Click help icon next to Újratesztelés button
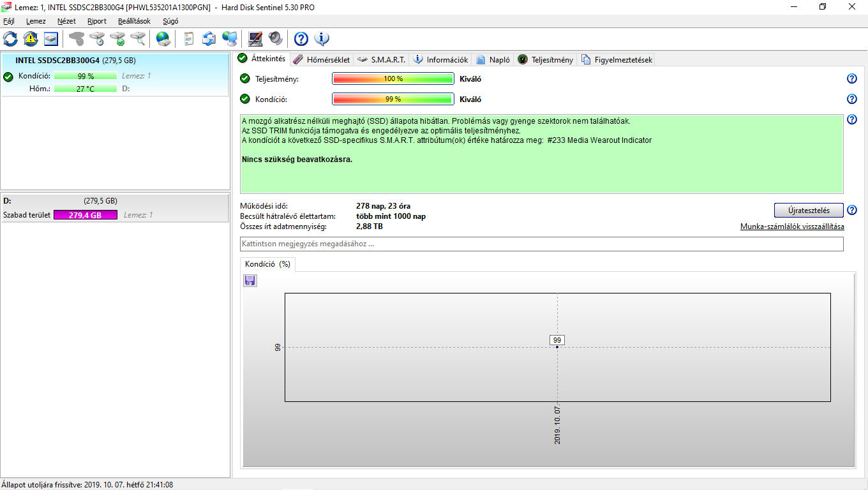 tap(851, 210)
